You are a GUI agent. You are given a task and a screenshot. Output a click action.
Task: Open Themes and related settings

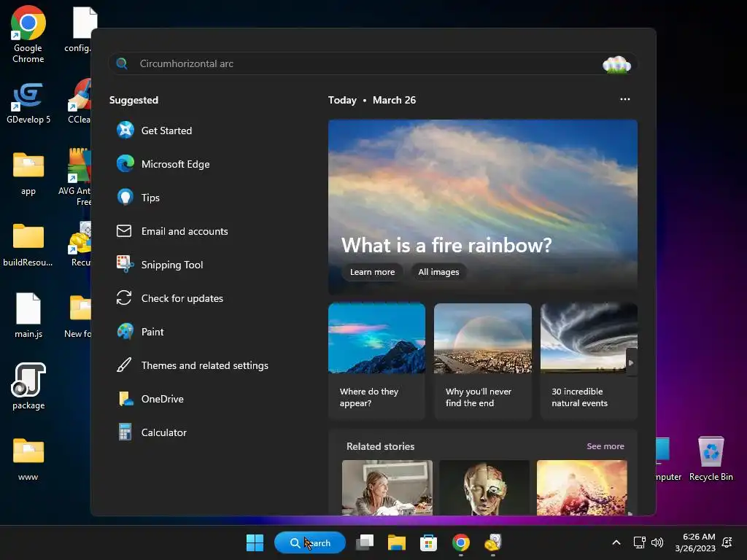(x=193, y=365)
